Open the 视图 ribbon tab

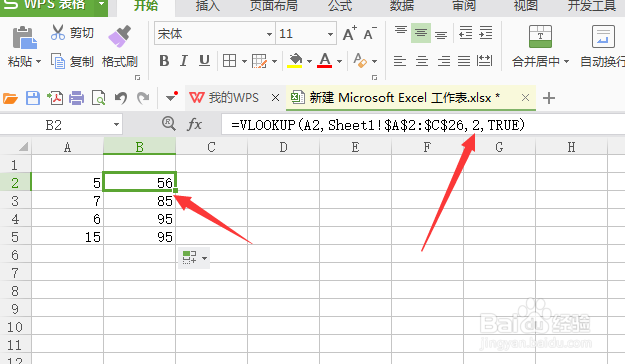point(525,6)
